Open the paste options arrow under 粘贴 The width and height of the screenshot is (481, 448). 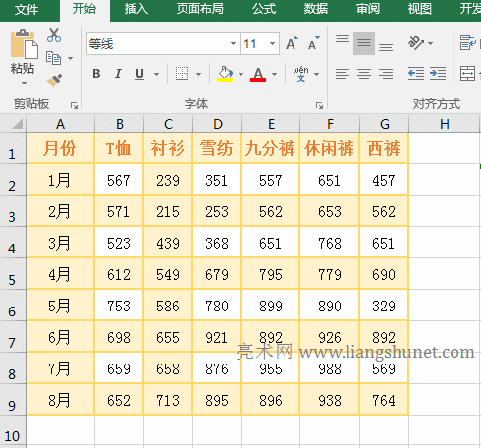(24, 84)
